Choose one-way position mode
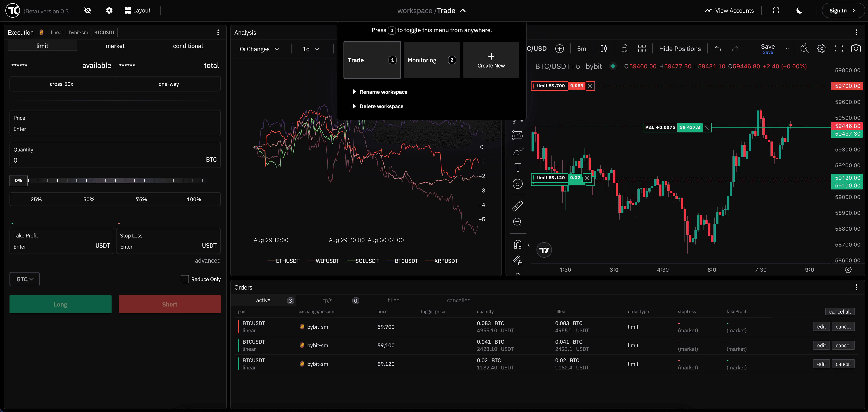 [169, 84]
